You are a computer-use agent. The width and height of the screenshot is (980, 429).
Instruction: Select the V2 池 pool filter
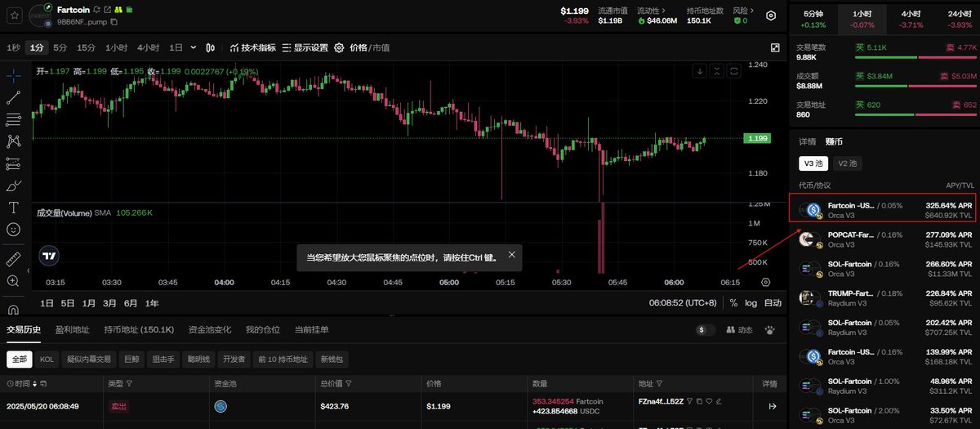click(848, 163)
